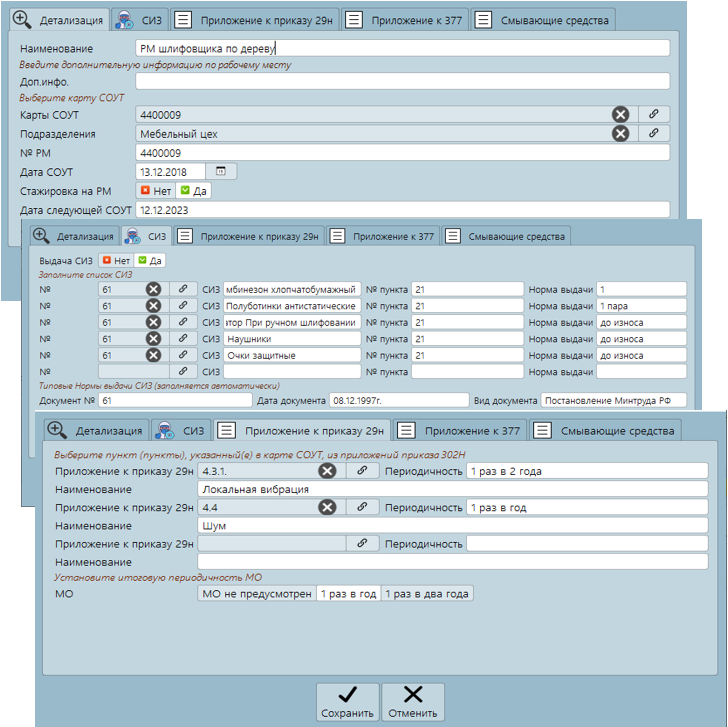The image size is (728, 727).
Task: Choose МО periodicity 1 раз в год
Action: tap(348, 594)
